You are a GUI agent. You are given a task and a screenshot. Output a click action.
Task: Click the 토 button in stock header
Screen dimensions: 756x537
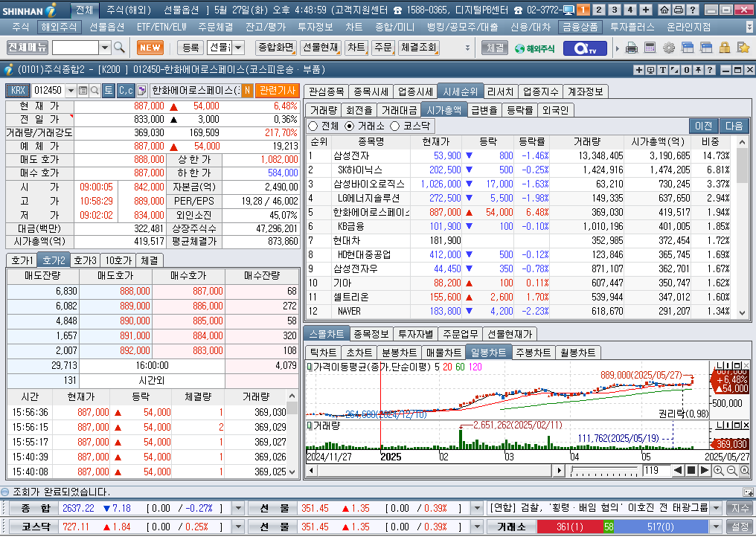[109, 90]
